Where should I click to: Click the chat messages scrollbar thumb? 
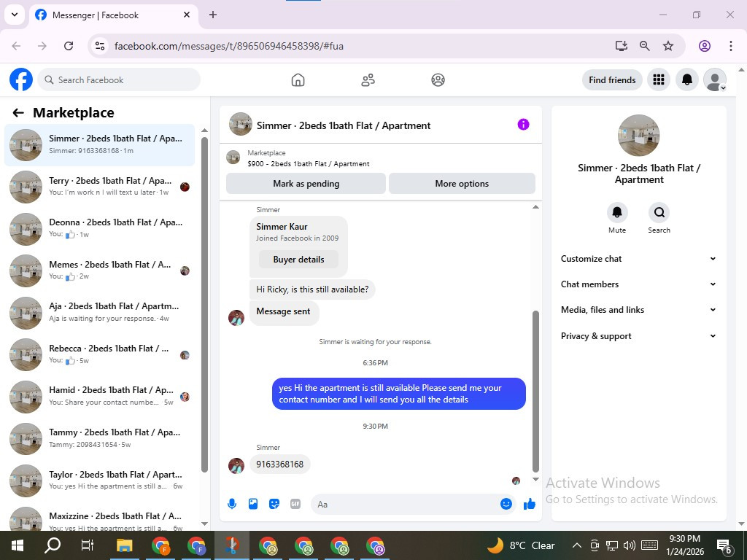coord(535,392)
